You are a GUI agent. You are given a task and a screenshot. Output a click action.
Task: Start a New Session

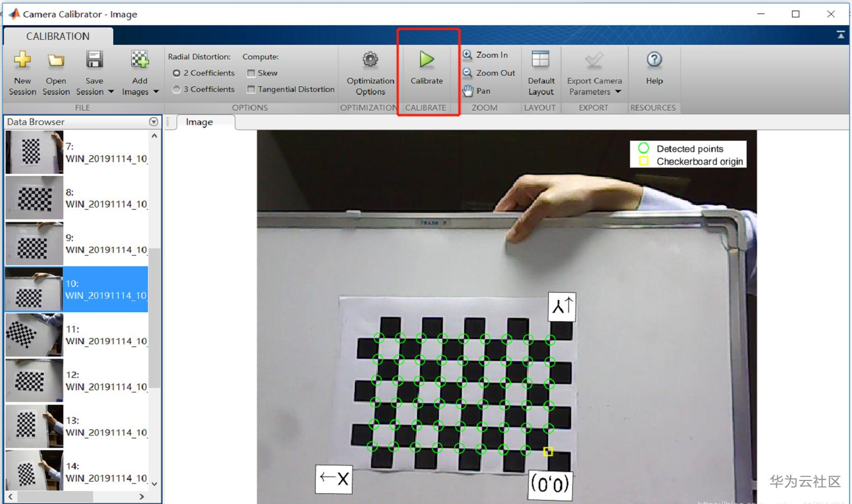pos(22,73)
